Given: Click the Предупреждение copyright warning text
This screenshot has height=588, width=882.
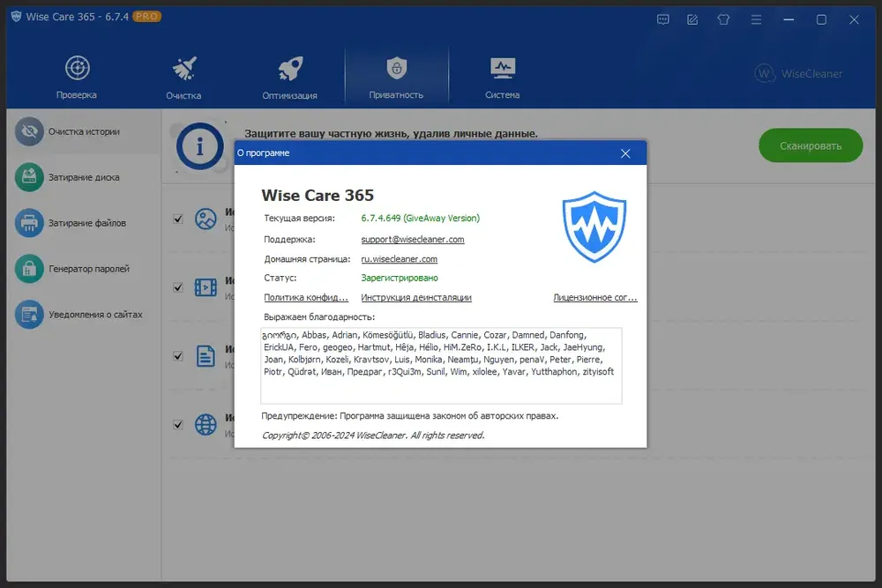Looking at the screenshot, I should 409,416.
